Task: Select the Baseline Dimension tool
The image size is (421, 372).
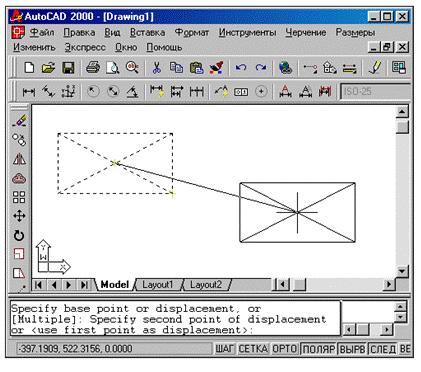Action: [x=177, y=92]
